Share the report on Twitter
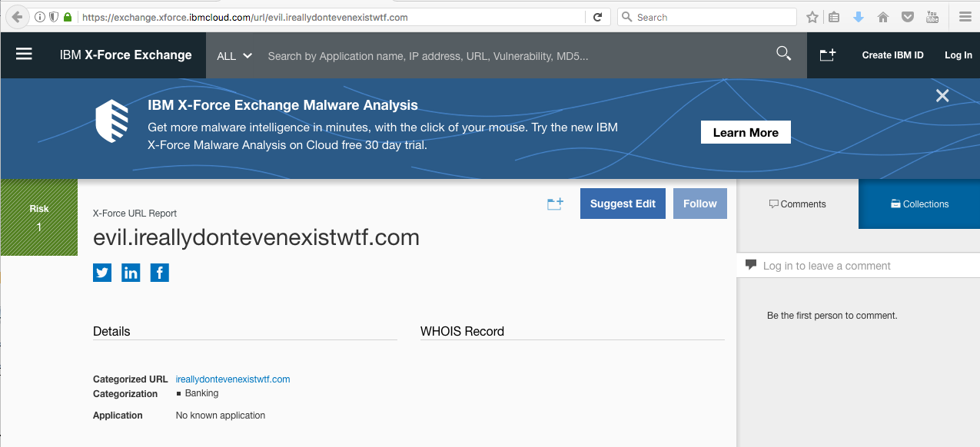The height and width of the screenshot is (447, 980). pos(102,273)
